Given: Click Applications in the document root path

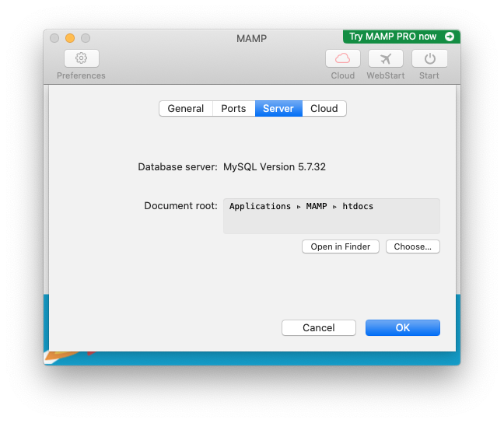Looking at the screenshot, I should tap(260, 207).
